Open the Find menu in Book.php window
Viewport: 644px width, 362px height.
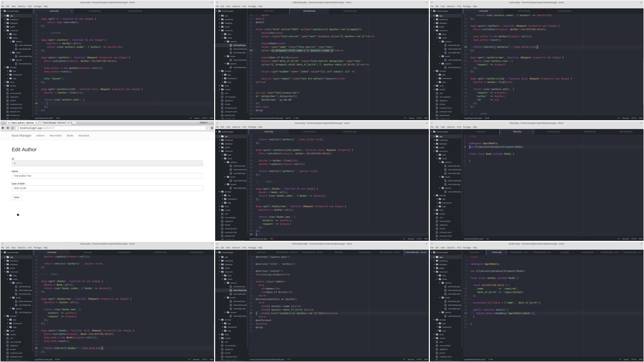[459, 127]
